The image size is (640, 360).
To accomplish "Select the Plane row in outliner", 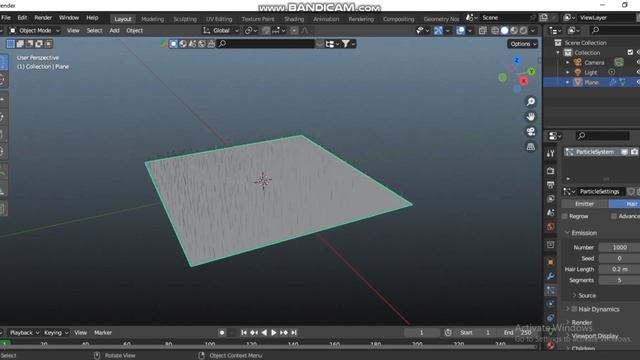I will (x=591, y=82).
